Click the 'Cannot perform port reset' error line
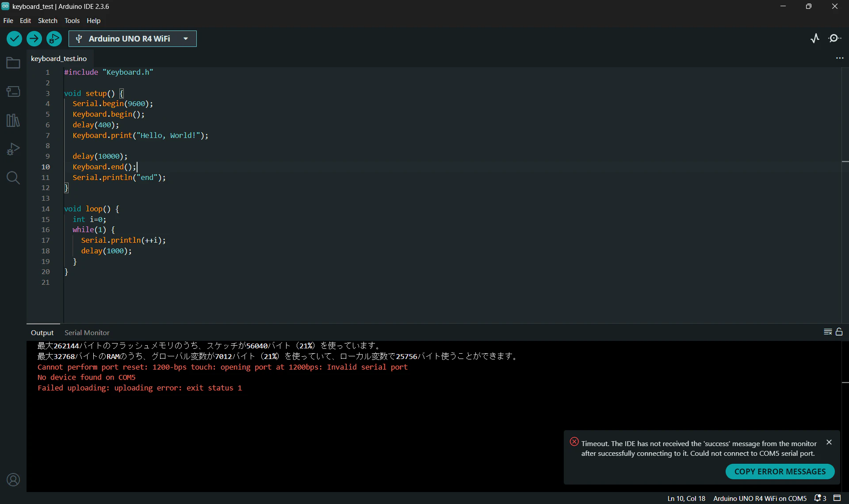This screenshot has height=504, width=849. click(x=222, y=367)
